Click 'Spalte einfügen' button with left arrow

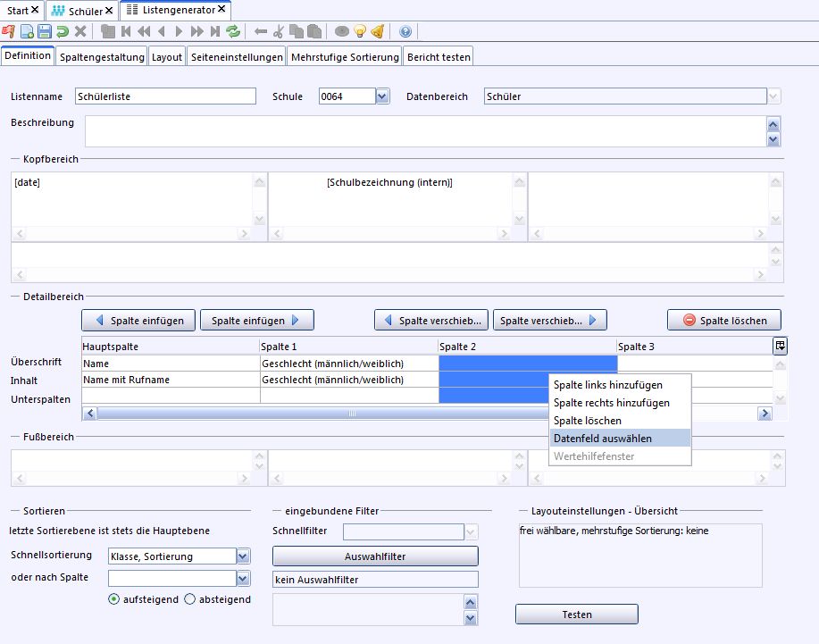pyautogui.click(x=138, y=320)
